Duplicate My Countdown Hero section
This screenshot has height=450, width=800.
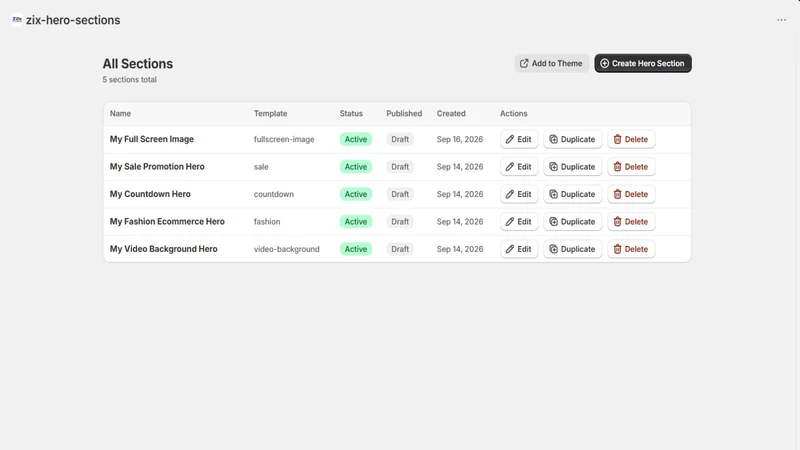click(x=572, y=194)
